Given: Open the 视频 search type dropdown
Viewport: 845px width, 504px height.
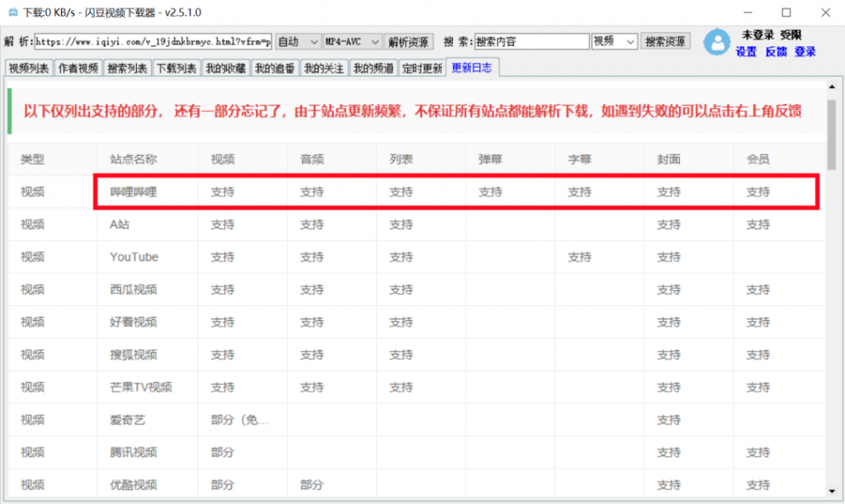Looking at the screenshot, I should 614,41.
